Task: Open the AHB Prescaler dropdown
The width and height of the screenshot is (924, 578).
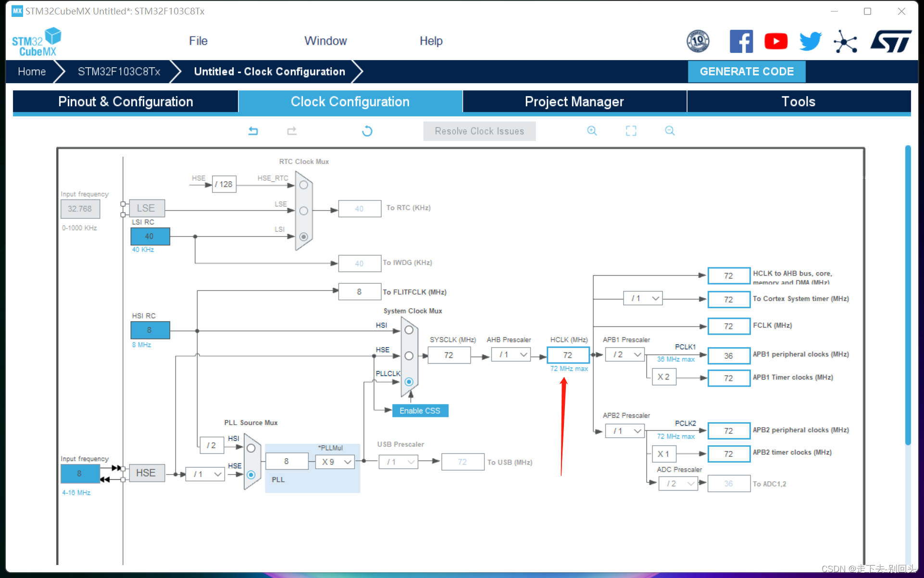Action: [x=511, y=355]
